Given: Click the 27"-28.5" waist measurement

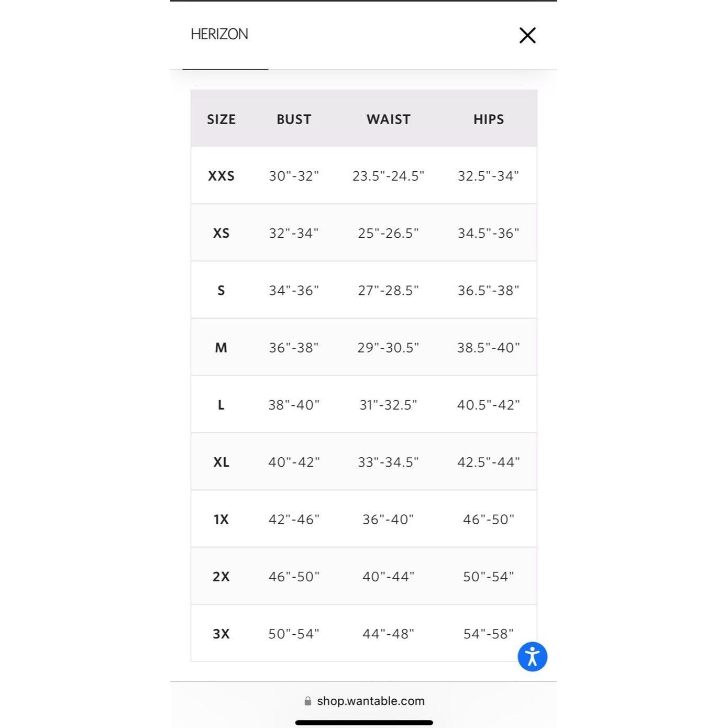Looking at the screenshot, I should pos(388,291).
